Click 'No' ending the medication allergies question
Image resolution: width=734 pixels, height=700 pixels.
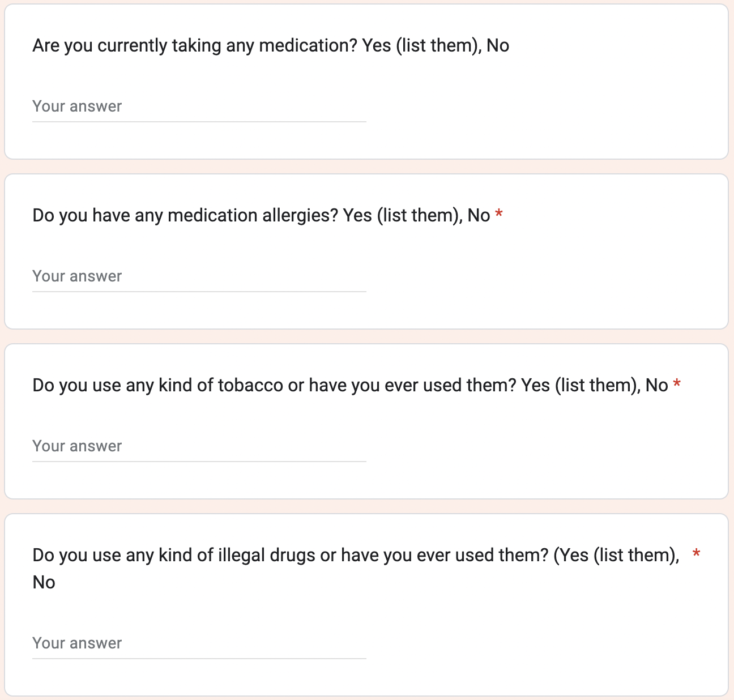click(x=479, y=215)
